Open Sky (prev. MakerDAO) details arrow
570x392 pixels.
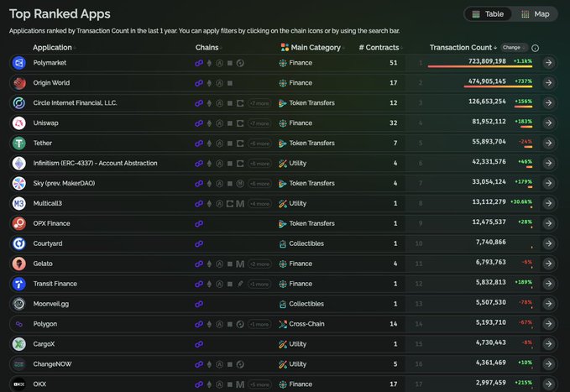point(548,183)
